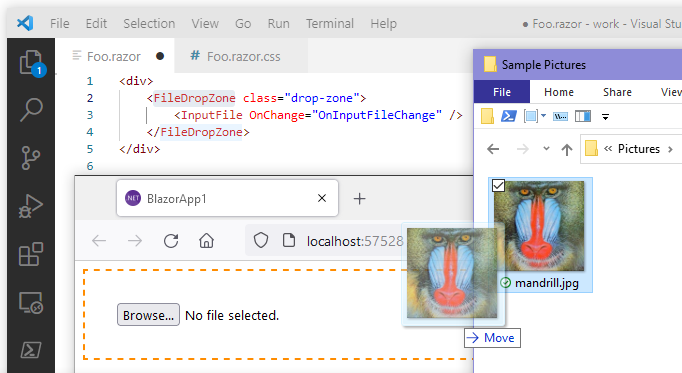
Task: Expand the Pictures breadcrumb chevron
Action: (x=670, y=149)
